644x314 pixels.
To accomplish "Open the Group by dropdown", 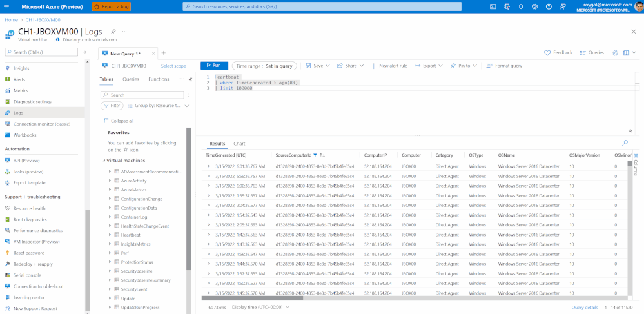I will coord(158,106).
